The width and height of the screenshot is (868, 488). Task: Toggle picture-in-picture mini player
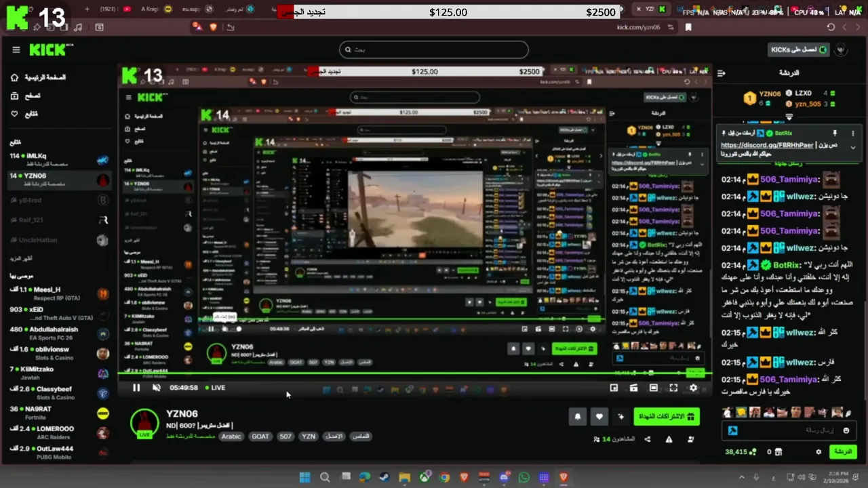pos(614,388)
